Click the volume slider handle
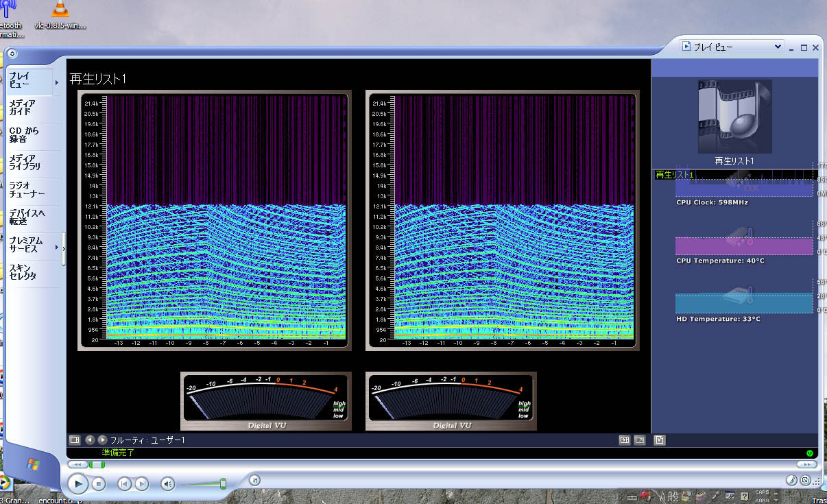 (x=223, y=484)
